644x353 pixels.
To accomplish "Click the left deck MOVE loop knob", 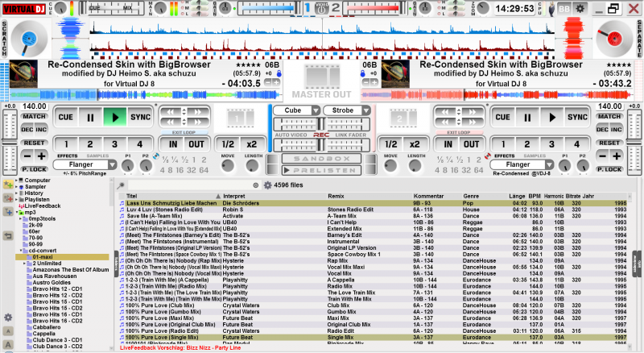I will 228,166.
